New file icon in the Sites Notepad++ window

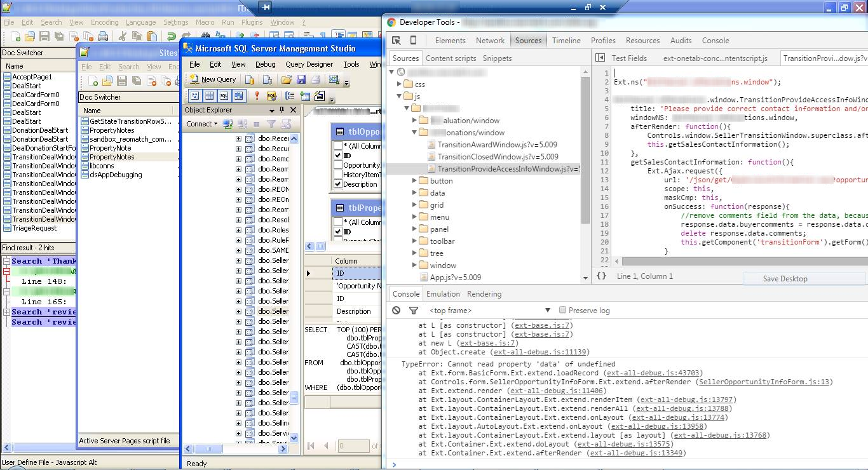(93, 81)
